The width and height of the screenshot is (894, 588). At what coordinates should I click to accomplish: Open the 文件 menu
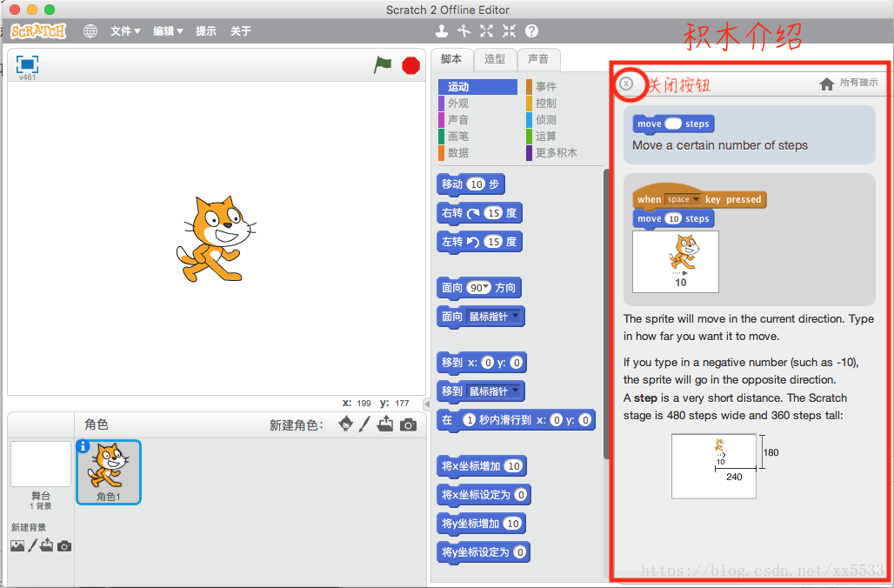point(125,30)
